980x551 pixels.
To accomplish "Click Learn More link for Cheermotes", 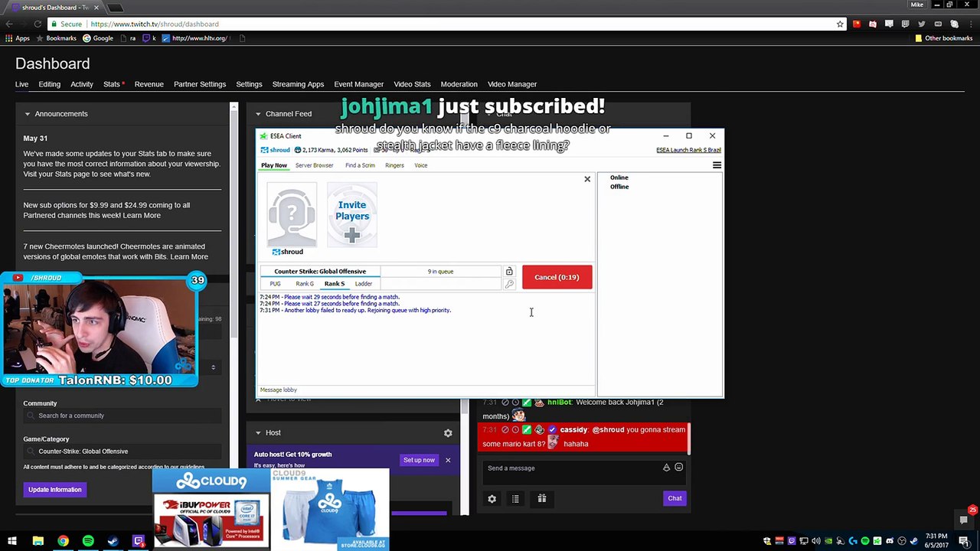I will click(x=189, y=257).
